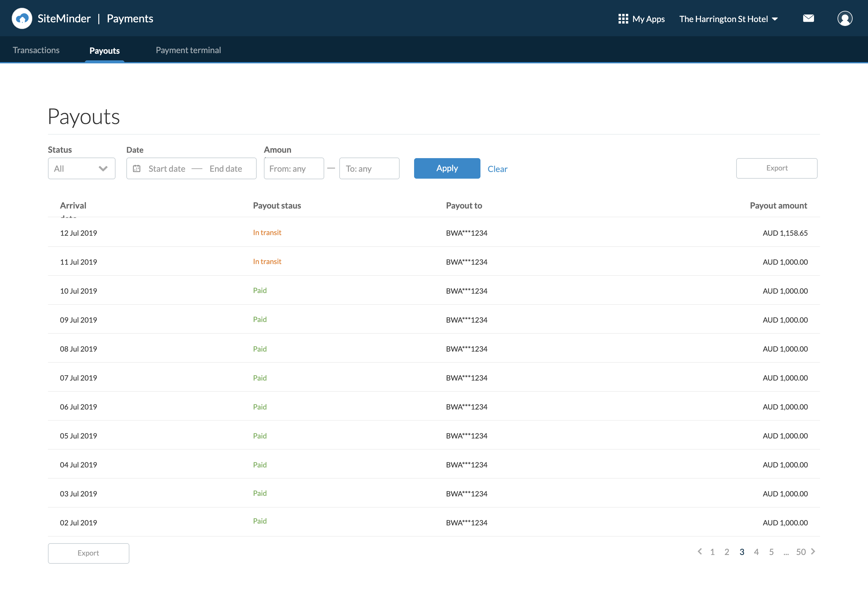This screenshot has height=612, width=868.
Task: Select current page 3
Action: pyautogui.click(x=742, y=552)
